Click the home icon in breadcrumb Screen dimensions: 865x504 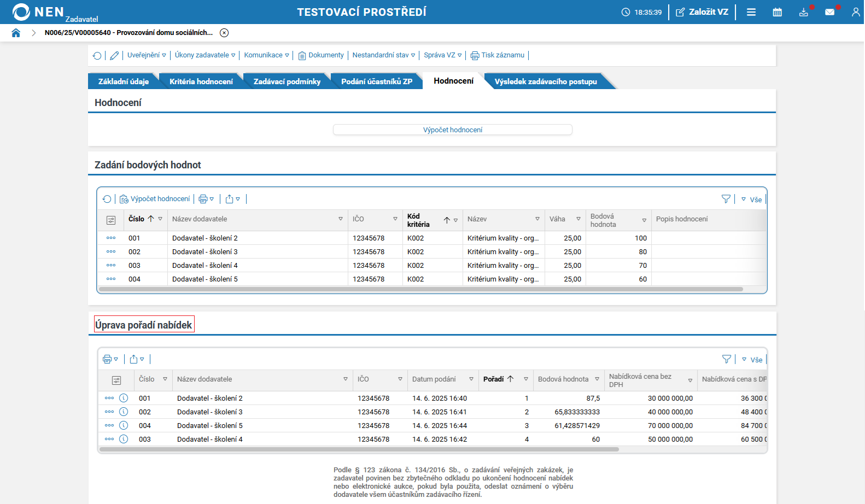click(16, 33)
